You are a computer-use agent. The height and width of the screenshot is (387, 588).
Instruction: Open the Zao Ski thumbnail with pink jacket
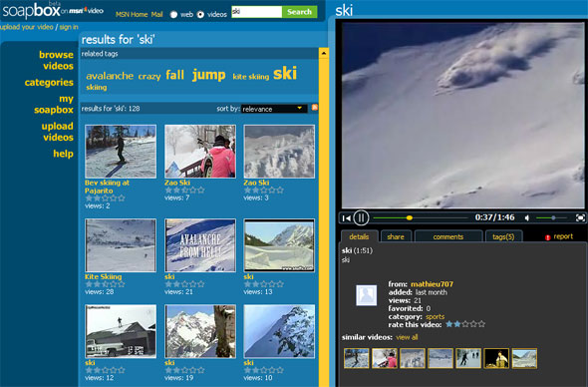click(200, 152)
